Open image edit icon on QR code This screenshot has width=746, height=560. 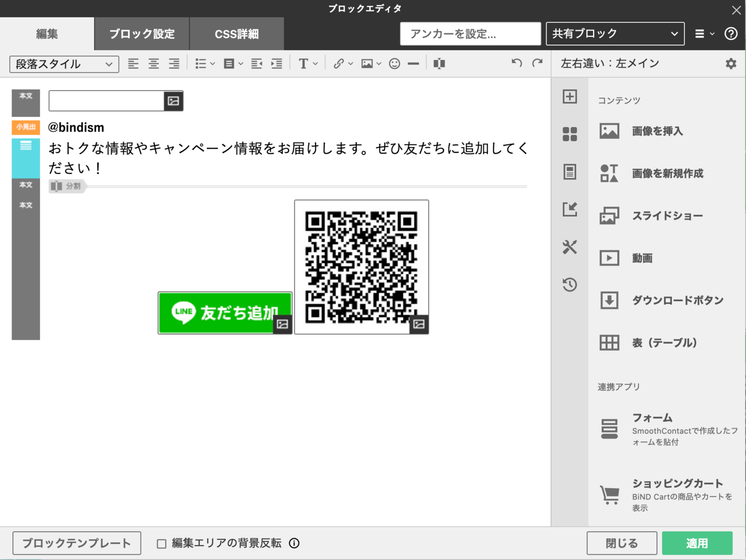pyautogui.click(x=419, y=324)
